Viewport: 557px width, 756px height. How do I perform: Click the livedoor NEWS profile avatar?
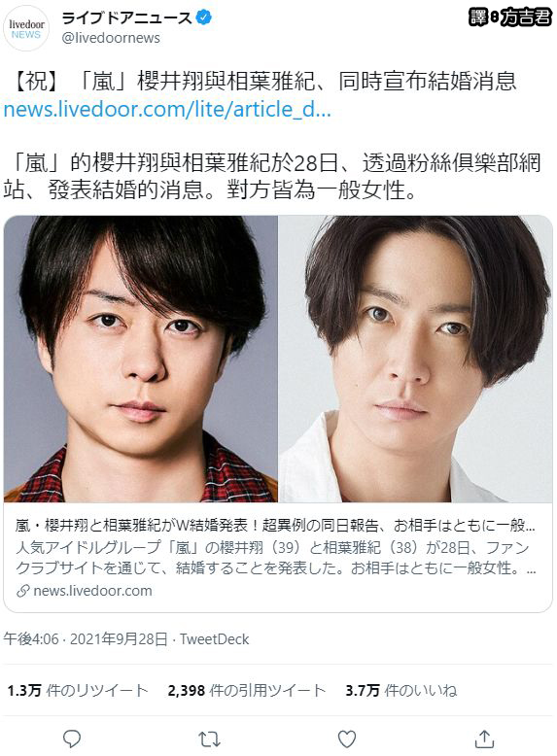tap(26, 28)
